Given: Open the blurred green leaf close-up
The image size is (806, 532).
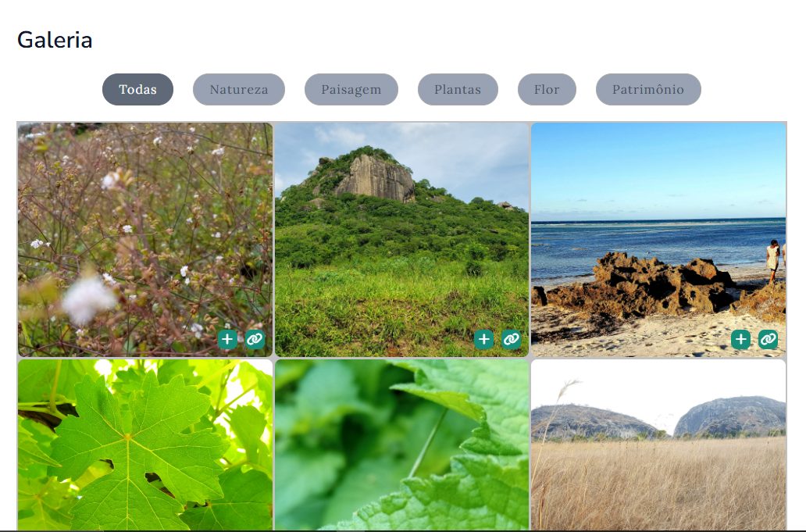Looking at the screenshot, I should coord(401,445).
